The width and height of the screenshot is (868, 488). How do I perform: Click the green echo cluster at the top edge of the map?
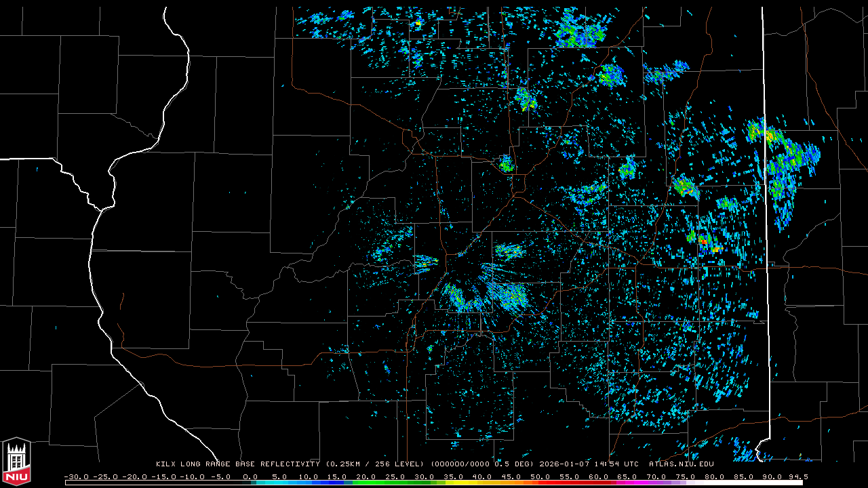tap(580, 34)
